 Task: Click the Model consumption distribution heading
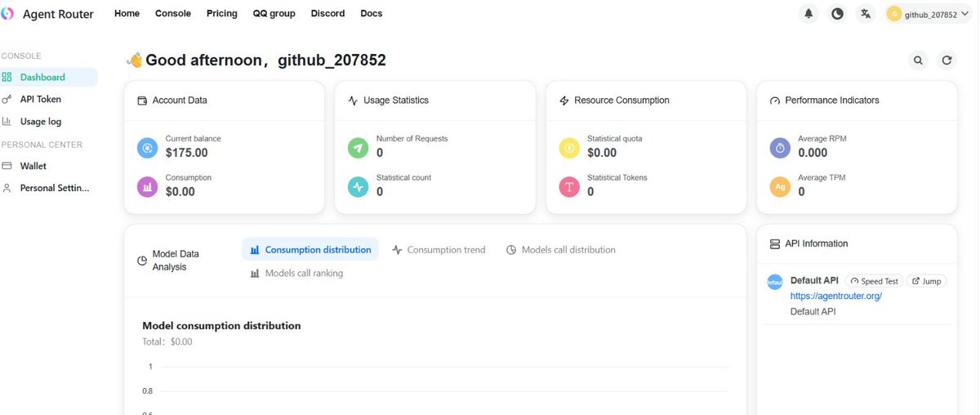(221, 326)
